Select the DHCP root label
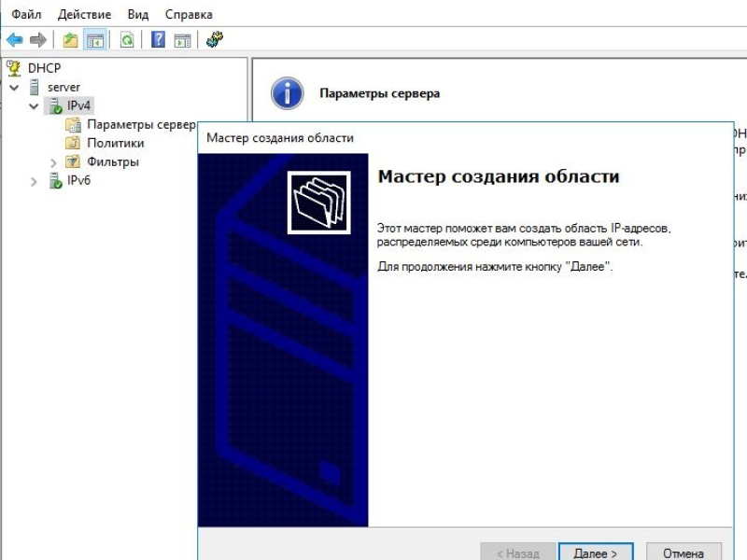This screenshot has height=560, width=747. tap(44, 68)
